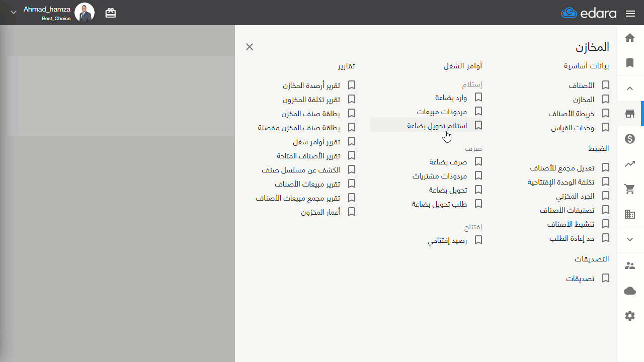Bookmark تقرير أرصدة المخازن report
644x362 pixels.
[352, 85]
